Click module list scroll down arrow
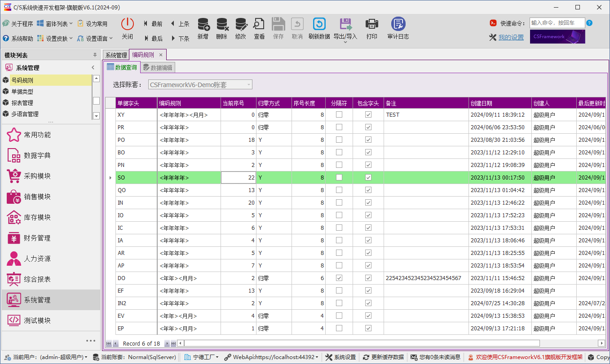Image resolution: width=610 pixels, height=364 pixels. click(96, 116)
